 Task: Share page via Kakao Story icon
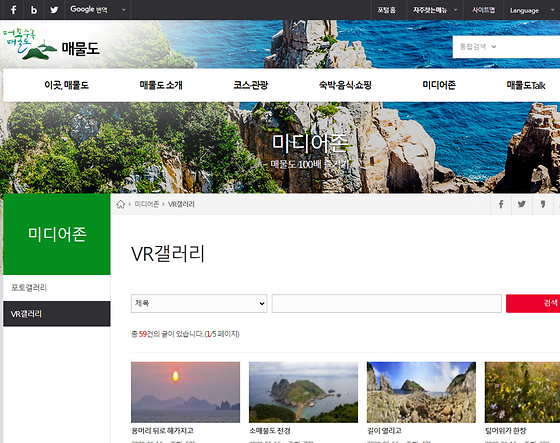coord(543,204)
